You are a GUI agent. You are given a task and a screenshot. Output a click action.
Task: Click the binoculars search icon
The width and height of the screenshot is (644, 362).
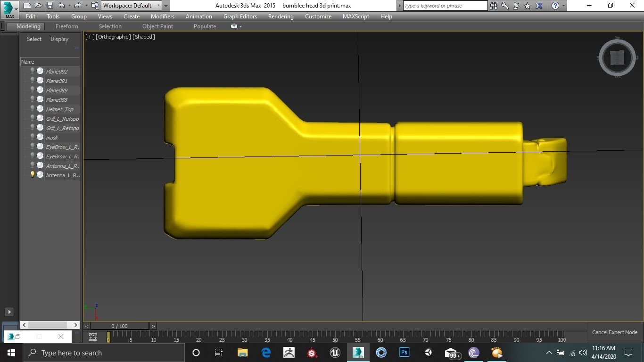(x=494, y=6)
